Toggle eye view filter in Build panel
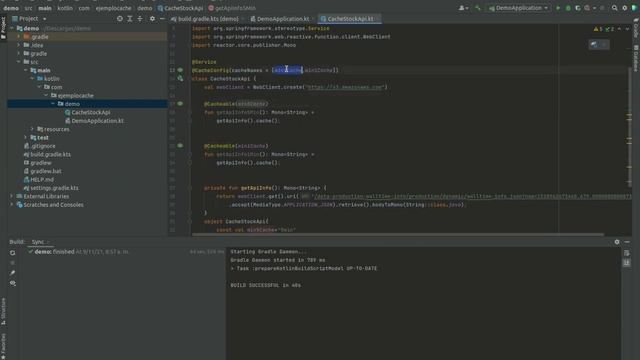This screenshot has width=640, height=360. 13,283
